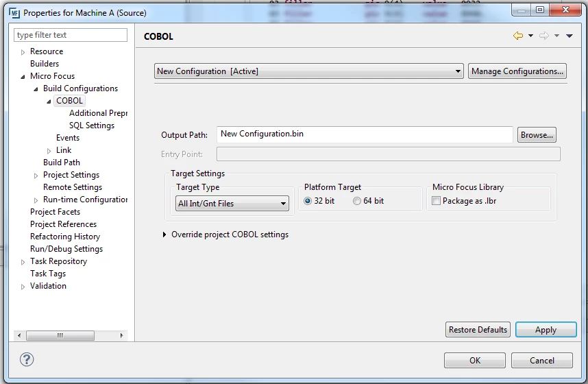Confirm with the OK button
This screenshot has width=588, height=384.
(x=475, y=361)
